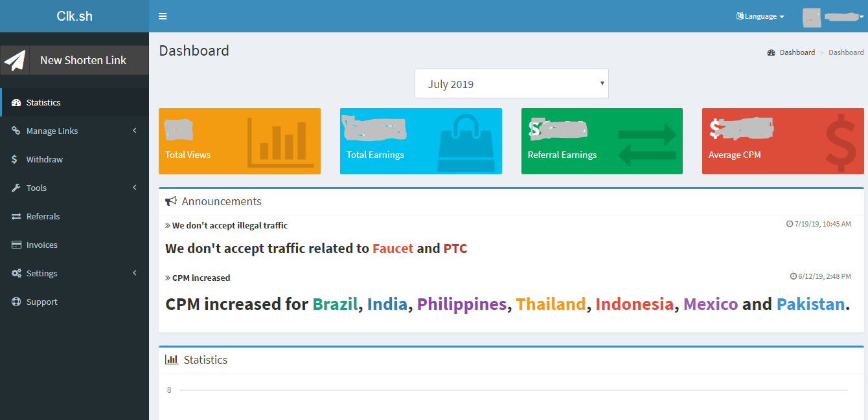
Task: Click the bar chart icon beside Statistics heading
Action: (172, 359)
